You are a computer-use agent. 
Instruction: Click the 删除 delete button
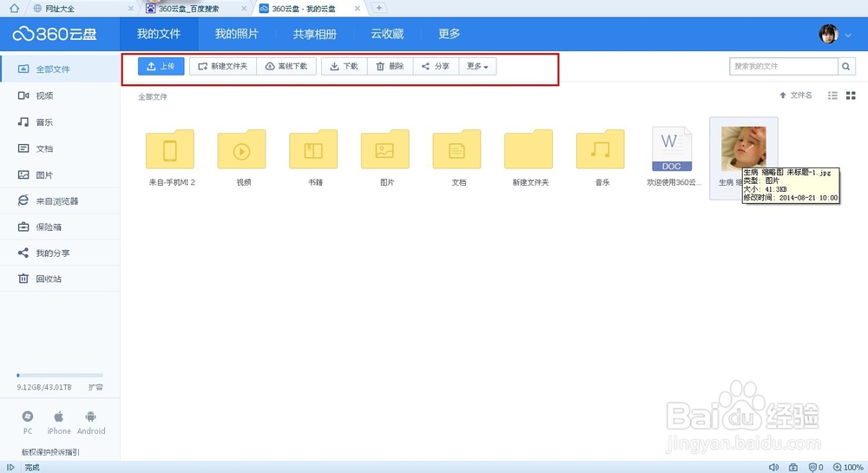391,66
